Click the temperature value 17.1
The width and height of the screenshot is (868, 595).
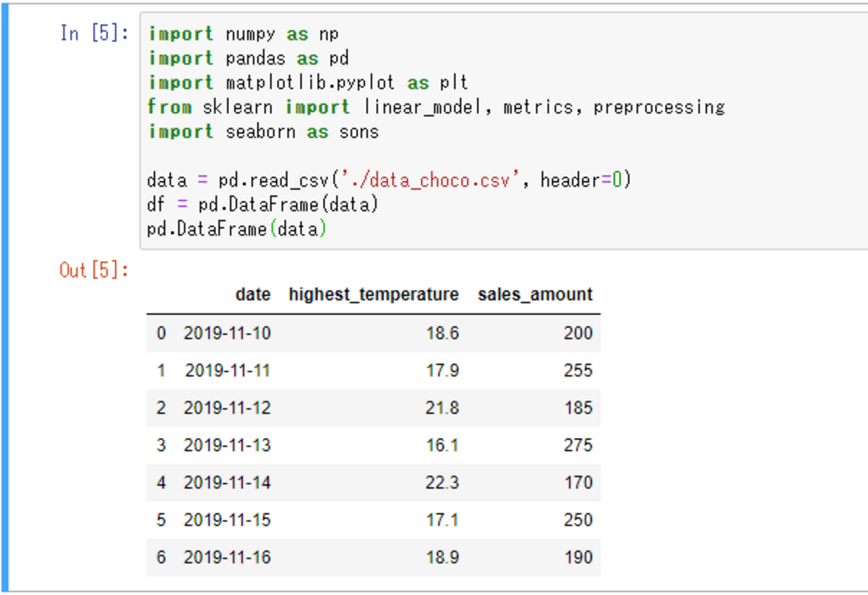point(442,520)
